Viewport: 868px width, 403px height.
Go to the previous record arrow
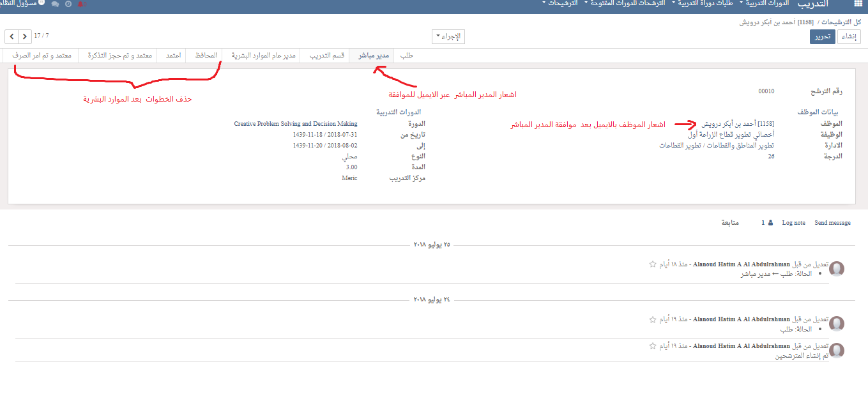[x=11, y=36]
